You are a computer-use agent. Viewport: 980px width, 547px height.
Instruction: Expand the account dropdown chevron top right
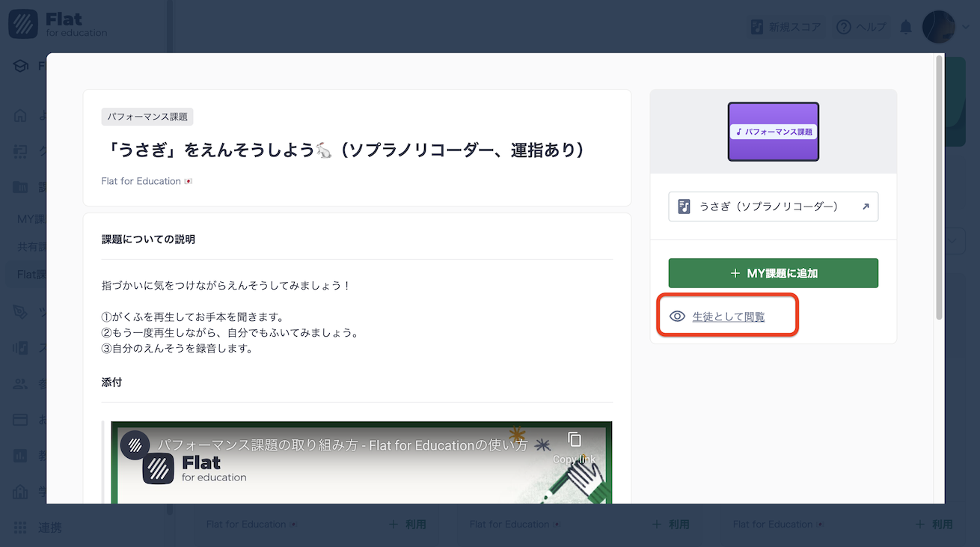(965, 26)
